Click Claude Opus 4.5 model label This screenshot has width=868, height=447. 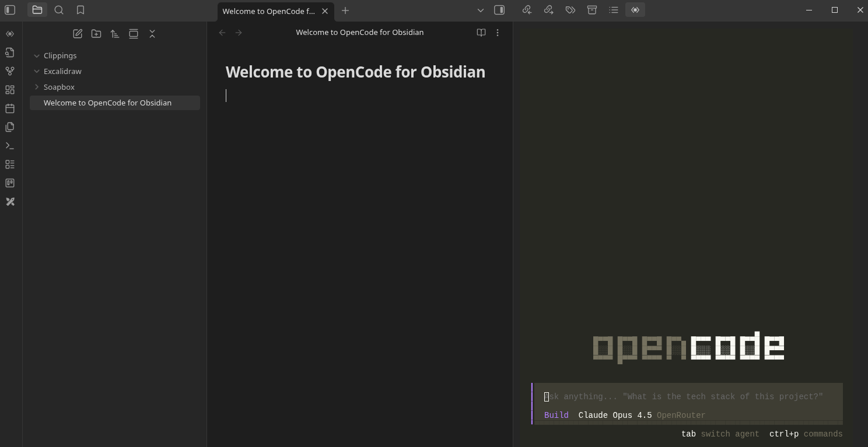(x=615, y=415)
